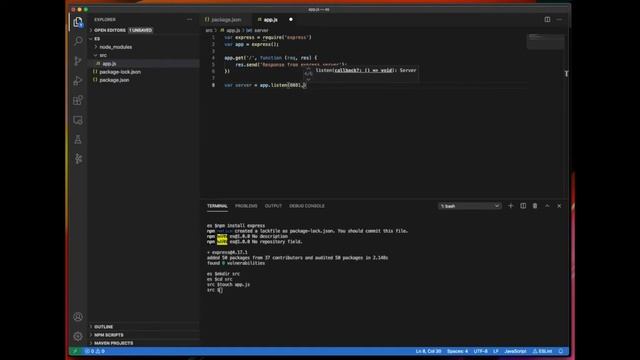640x360 pixels.
Task: Open the Explorer view in activity bar
Action: pyautogui.click(x=78, y=22)
